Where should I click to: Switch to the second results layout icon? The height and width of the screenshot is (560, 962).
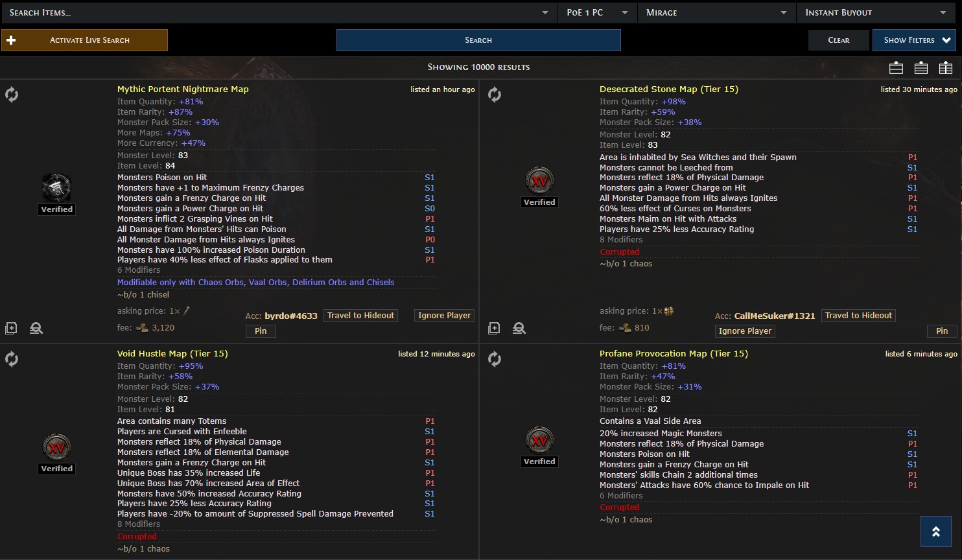pyautogui.click(x=921, y=67)
